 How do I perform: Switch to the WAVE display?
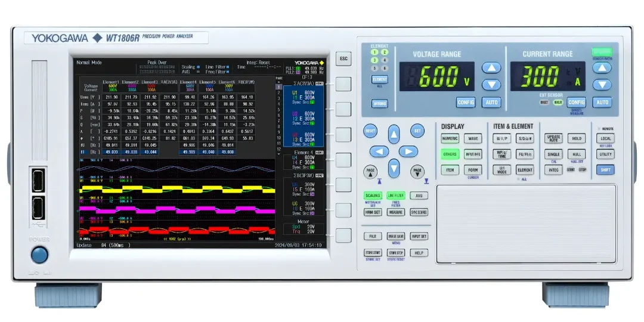(x=473, y=139)
